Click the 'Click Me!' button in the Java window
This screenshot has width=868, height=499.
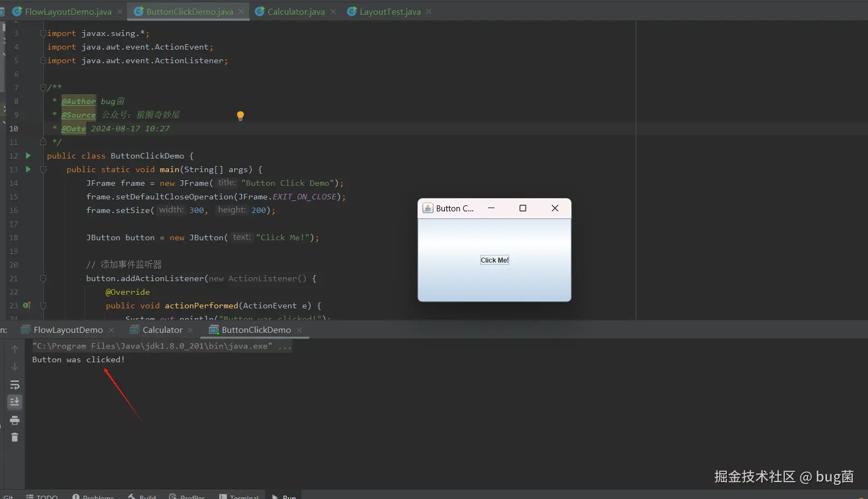495,260
